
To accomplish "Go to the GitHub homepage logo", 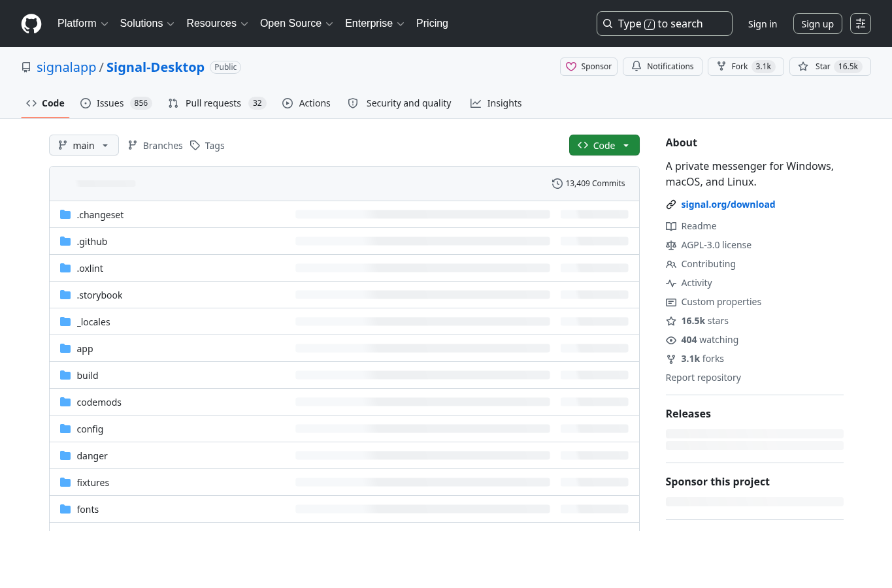I will click(x=31, y=24).
